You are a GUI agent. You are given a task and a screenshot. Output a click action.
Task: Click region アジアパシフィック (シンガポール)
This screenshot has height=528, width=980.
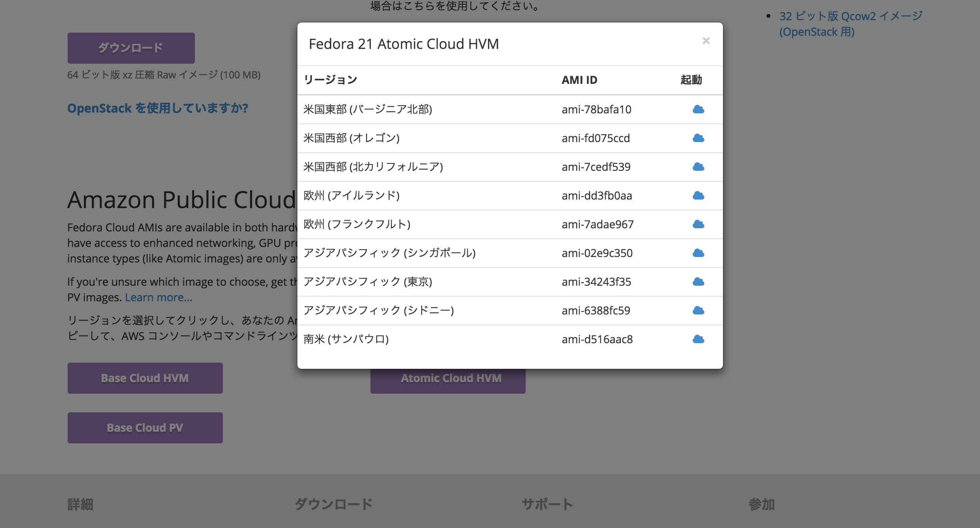pyautogui.click(x=389, y=253)
